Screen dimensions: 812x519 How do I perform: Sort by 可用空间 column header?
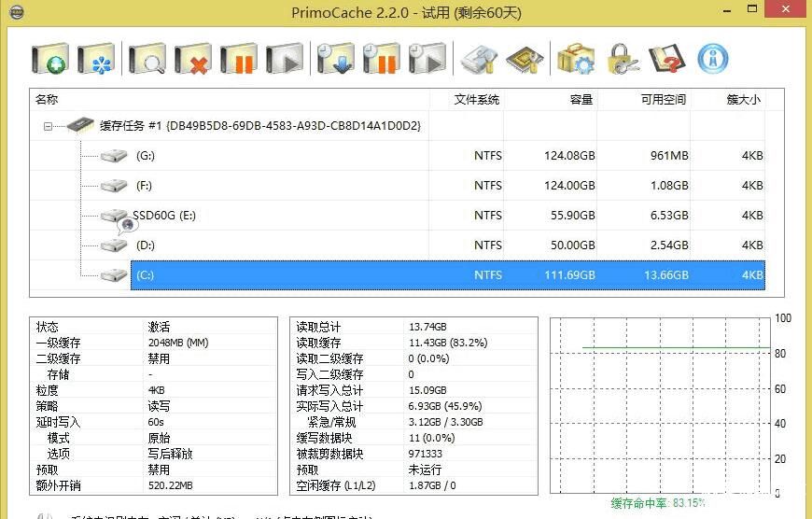(644, 100)
